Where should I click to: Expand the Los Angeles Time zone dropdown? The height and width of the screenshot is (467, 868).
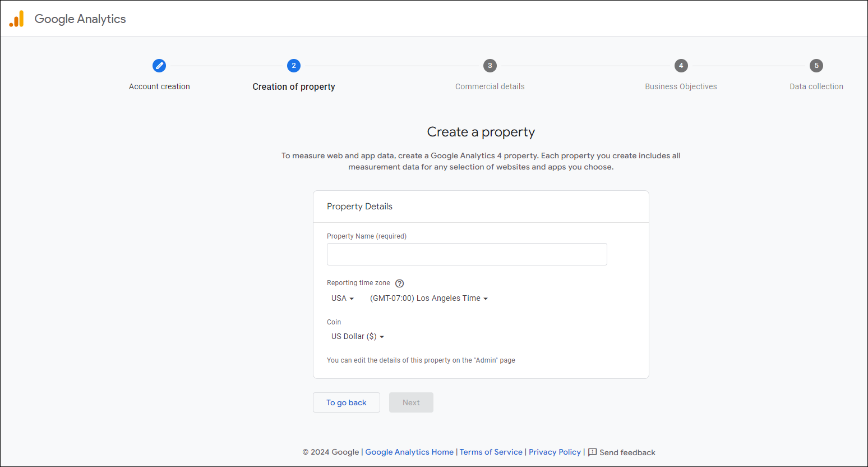click(429, 299)
